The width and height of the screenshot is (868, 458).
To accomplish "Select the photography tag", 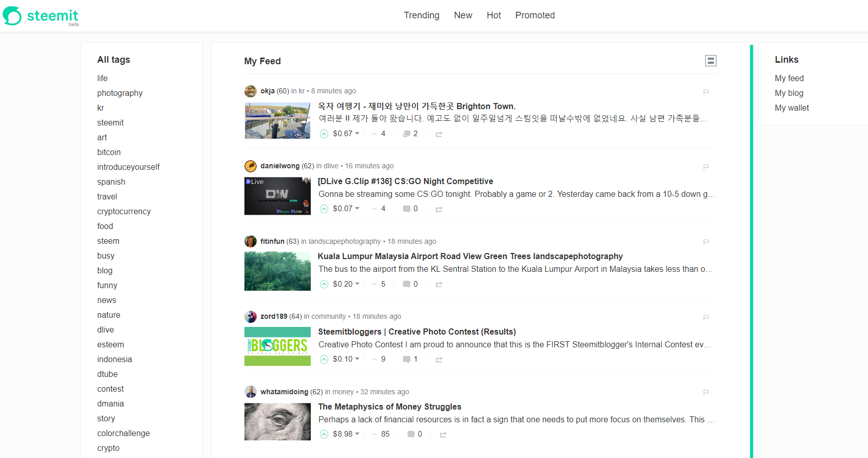I will click(120, 93).
